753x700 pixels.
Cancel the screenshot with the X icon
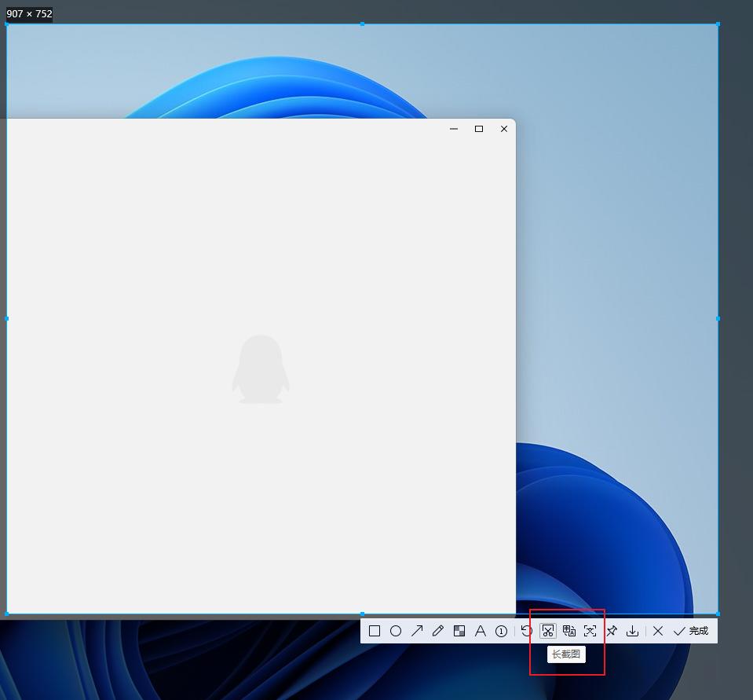coord(658,631)
